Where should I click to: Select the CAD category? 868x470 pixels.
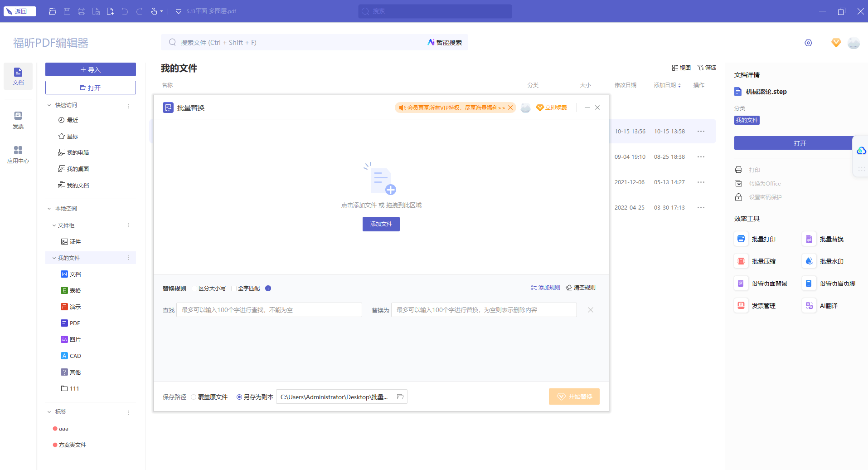click(71, 356)
